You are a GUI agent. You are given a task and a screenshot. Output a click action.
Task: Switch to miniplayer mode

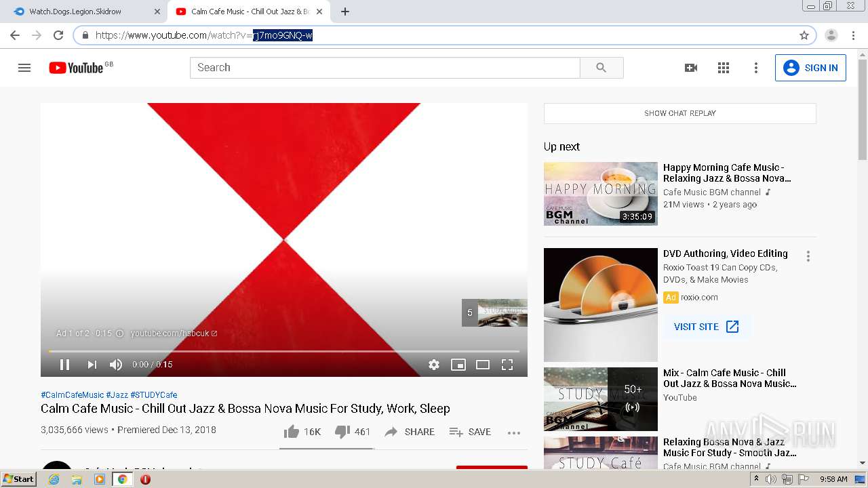point(458,365)
